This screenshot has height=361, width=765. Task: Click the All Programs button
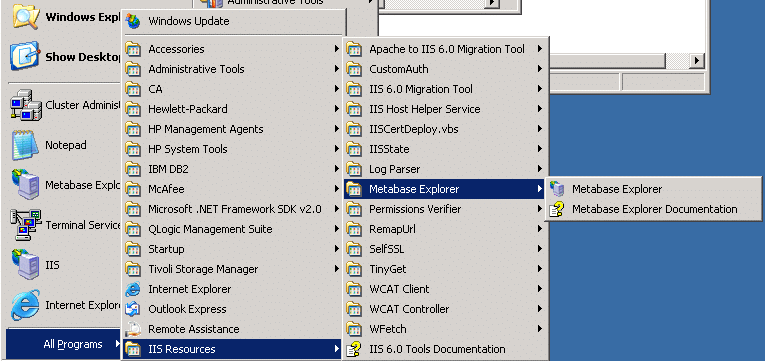tap(63, 344)
